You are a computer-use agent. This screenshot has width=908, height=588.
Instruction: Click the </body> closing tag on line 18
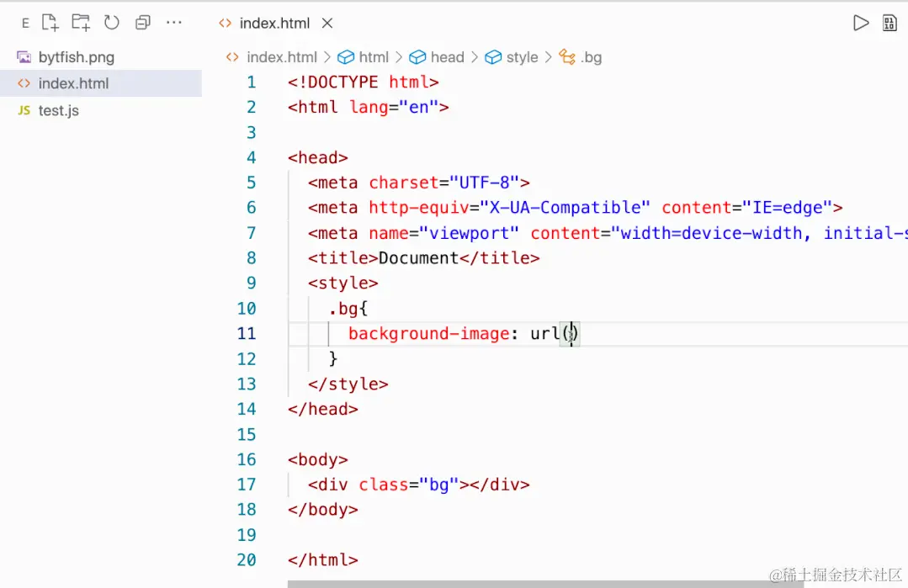pos(323,509)
